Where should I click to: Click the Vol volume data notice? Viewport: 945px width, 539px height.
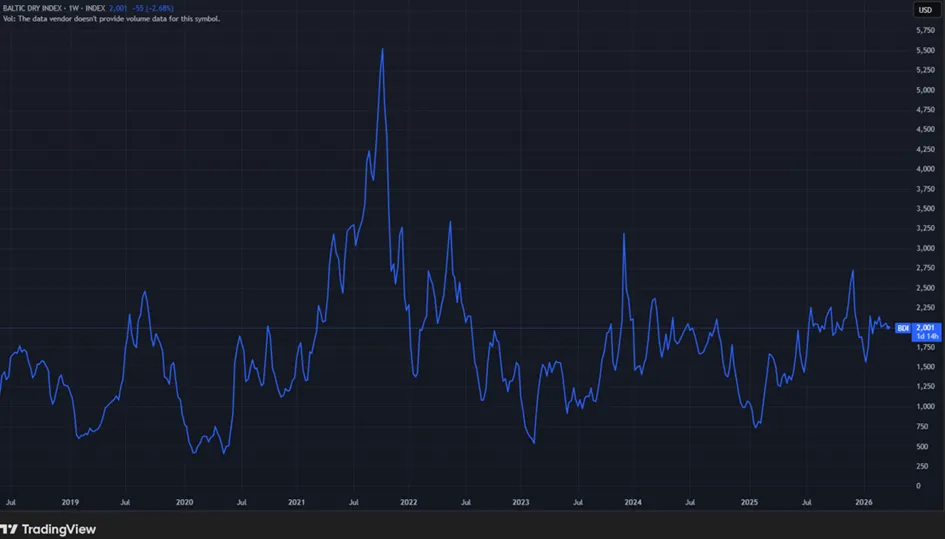[x=111, y=19]
